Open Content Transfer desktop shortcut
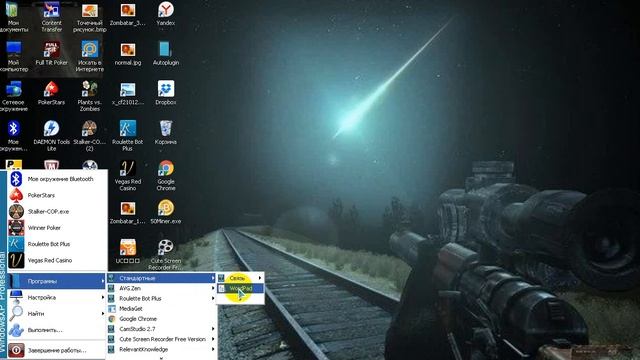640x360 pixels. [x=51, y=17]
